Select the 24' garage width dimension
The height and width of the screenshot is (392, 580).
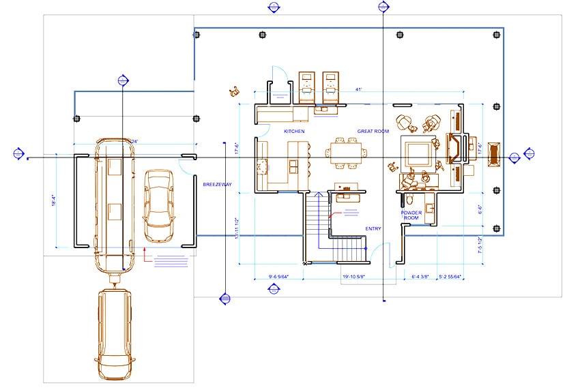click(x=135, y=142)
